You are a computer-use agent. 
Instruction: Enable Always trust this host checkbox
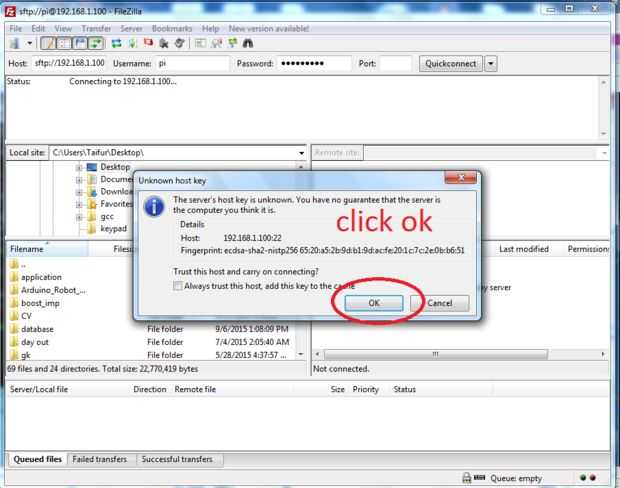pos(178,286)
